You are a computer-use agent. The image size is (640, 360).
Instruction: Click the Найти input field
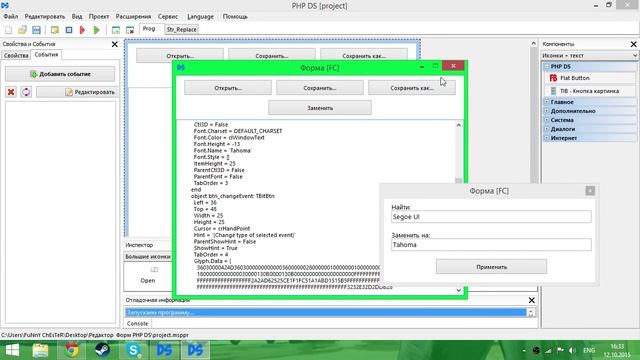point(491,217)
